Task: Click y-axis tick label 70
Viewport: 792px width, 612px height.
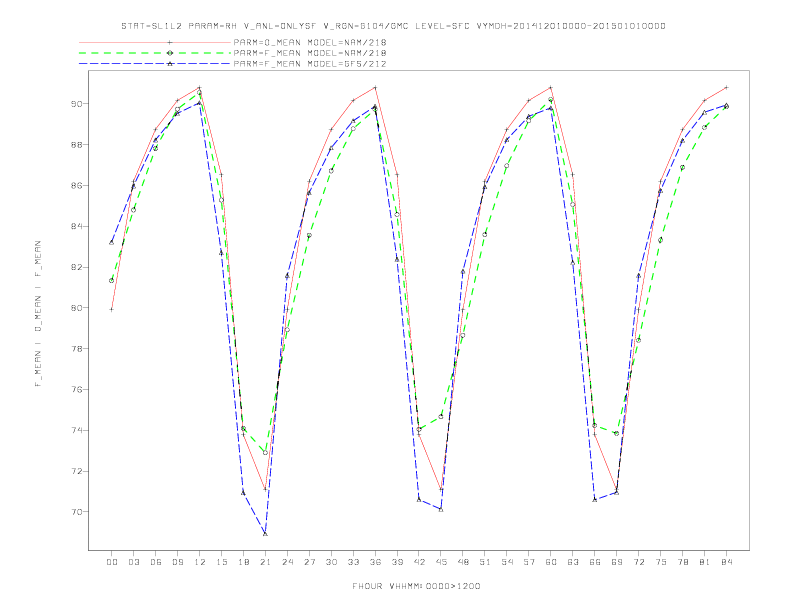Action: (77, 512)
